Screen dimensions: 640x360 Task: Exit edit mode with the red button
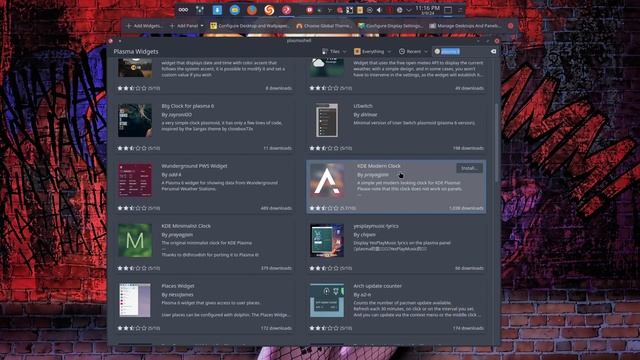511,26
